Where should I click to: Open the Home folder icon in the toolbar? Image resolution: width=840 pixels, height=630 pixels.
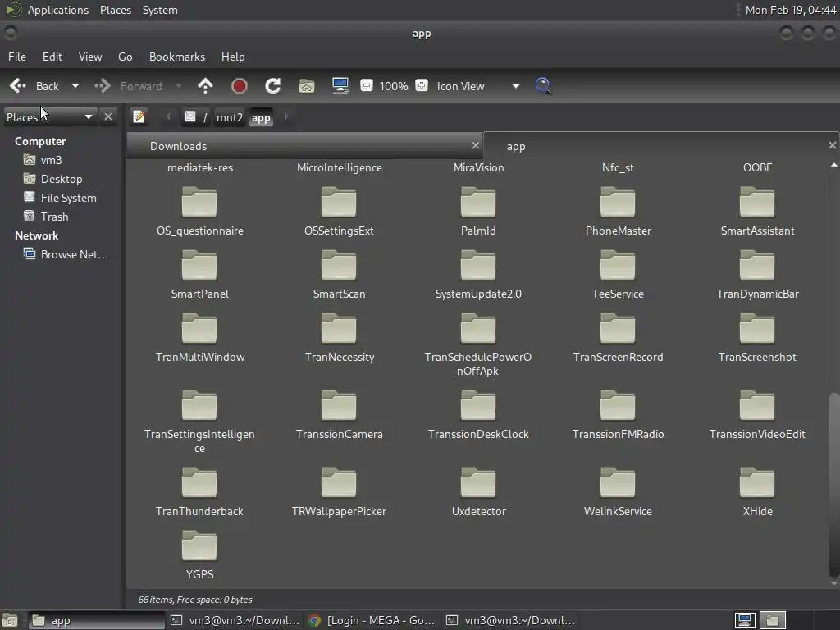[x=307, y=86]
